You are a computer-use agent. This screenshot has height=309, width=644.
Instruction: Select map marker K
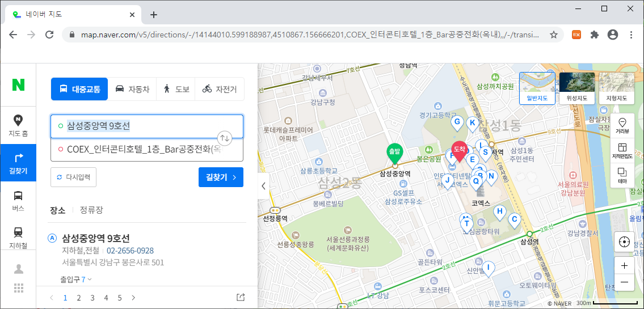[x=472, y=122]
